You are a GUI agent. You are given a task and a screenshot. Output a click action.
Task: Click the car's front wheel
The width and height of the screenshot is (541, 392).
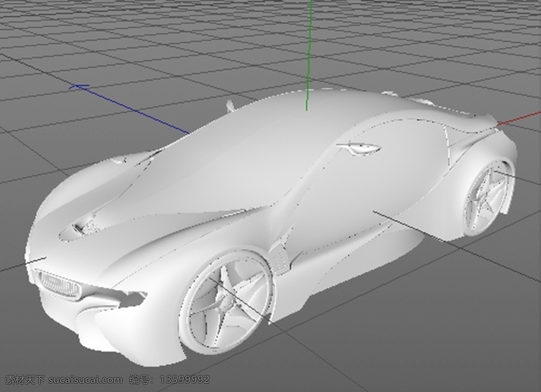point(227,301)
